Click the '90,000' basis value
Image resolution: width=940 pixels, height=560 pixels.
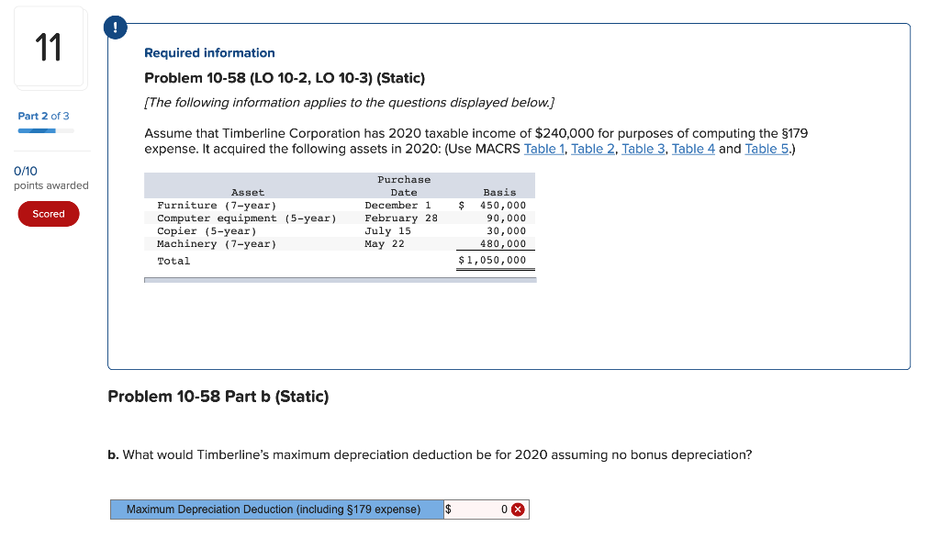coord(506,218)
